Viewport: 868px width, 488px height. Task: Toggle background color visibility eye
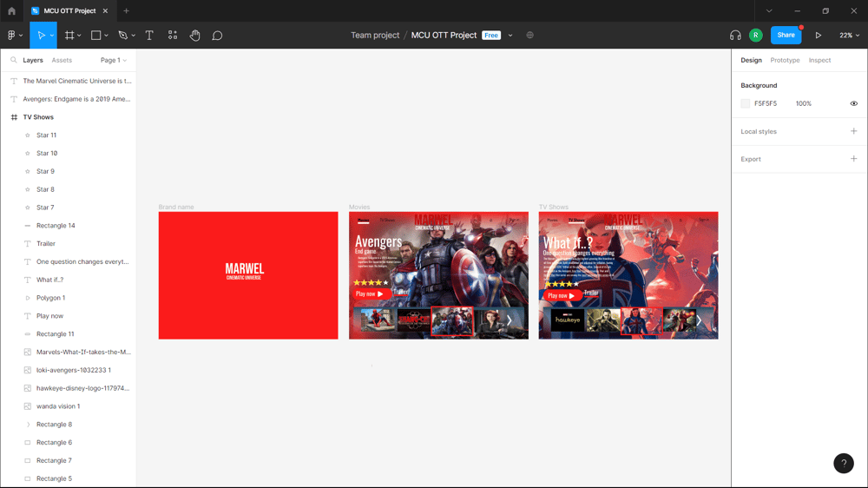(853, 103)
